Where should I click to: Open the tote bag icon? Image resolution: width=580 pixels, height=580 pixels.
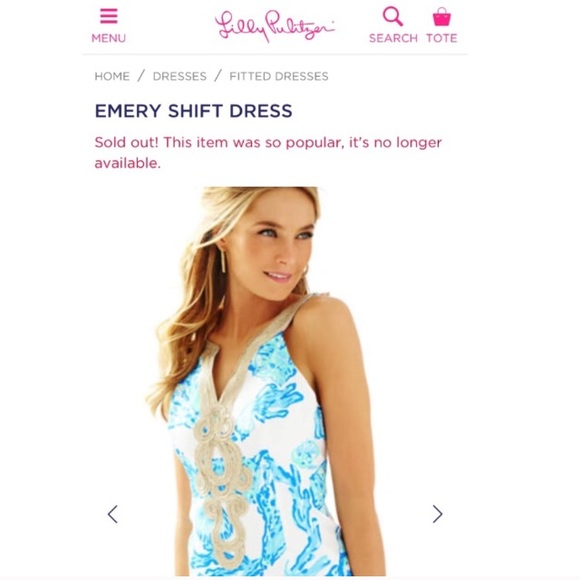(442, 17)
